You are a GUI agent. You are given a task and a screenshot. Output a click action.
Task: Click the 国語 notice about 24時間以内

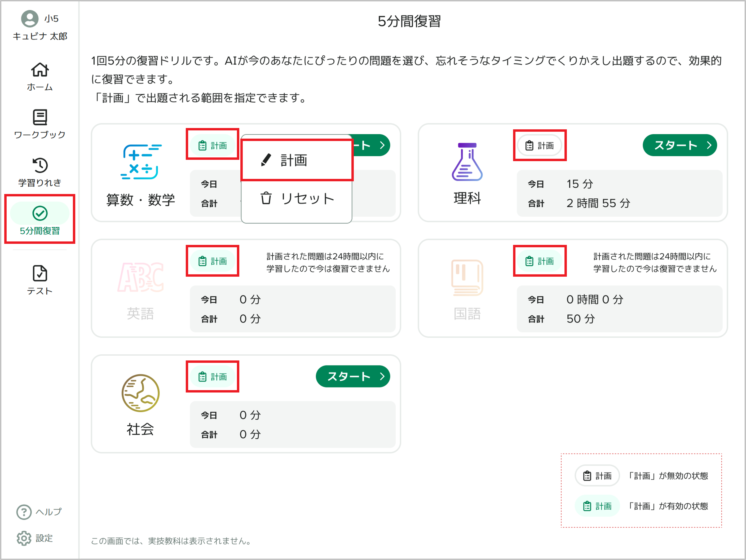click(655, 262)
